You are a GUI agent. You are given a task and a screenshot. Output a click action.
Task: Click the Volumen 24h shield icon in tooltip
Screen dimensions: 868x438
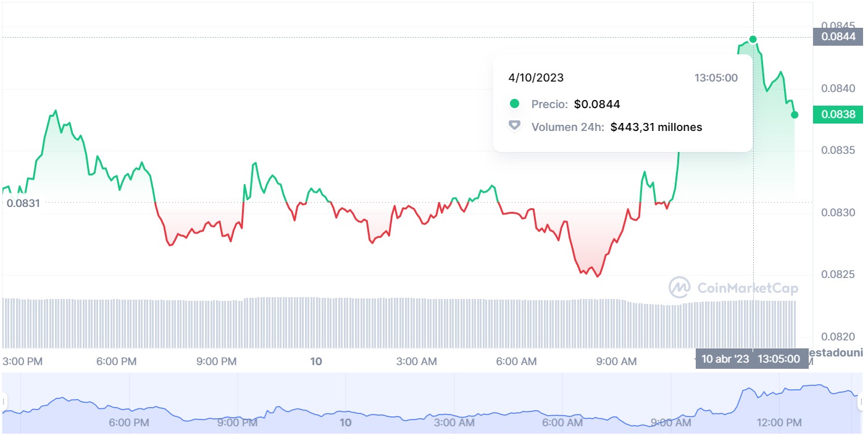coord(514,126)
